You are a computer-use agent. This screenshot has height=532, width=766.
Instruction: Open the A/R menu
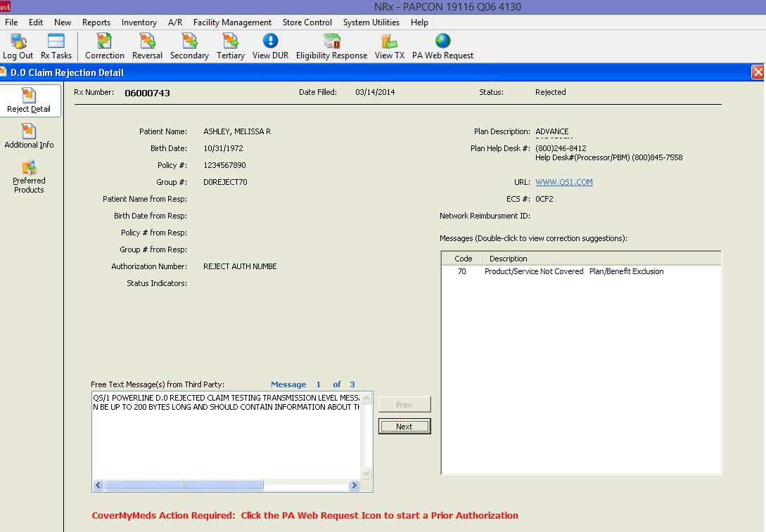pos(175,22)
